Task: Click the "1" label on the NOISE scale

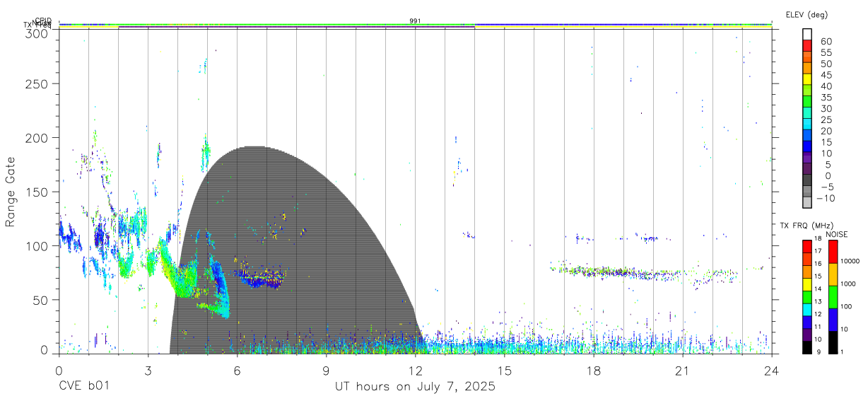Action: [843, 351]
